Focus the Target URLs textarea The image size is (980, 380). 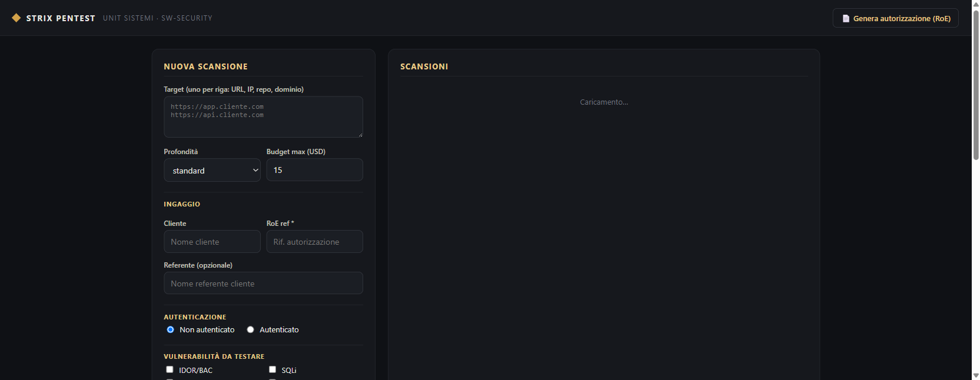click(263, 116)
